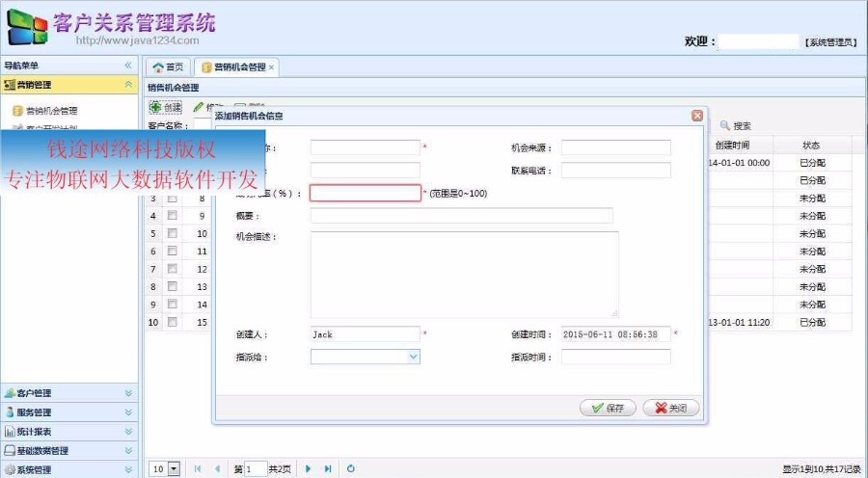Image resolution: width=868 pixels, height=478 pixels.
Task: Click the 已分配 status in row 10
Action: (812, 322)
